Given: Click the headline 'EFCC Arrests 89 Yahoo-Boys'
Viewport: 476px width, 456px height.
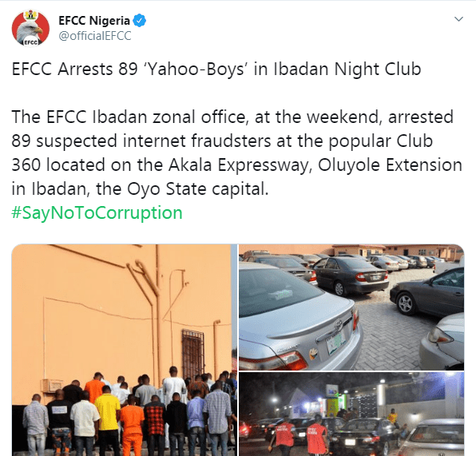Looking at the screenshot, I should point(216,69).
